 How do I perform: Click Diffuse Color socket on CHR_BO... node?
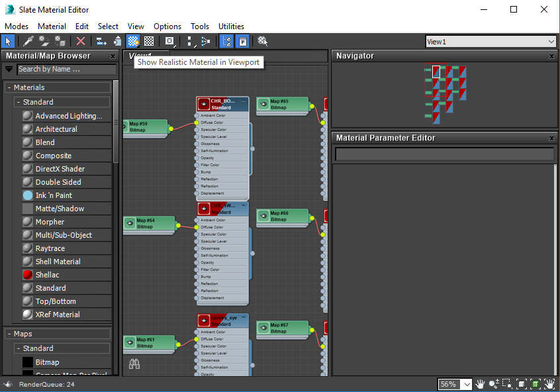pos(197,122)
